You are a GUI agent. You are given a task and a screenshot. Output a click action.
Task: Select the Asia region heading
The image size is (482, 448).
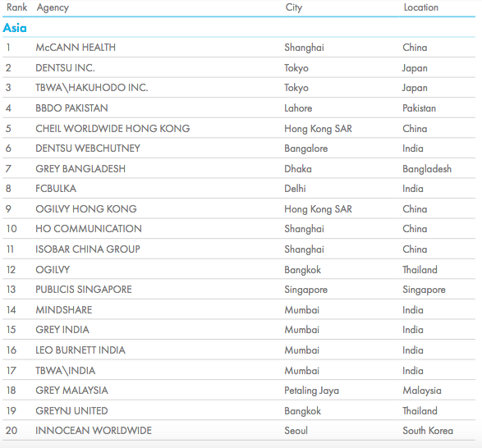pos(15,28)
